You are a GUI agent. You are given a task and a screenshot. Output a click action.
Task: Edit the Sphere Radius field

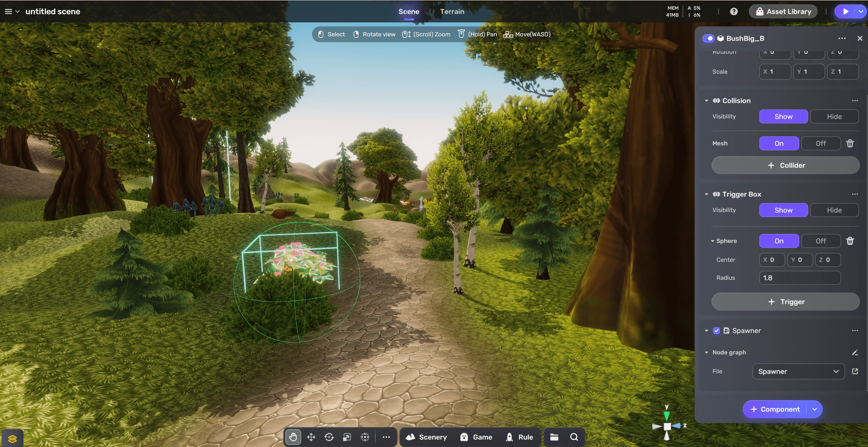(799, 278)
